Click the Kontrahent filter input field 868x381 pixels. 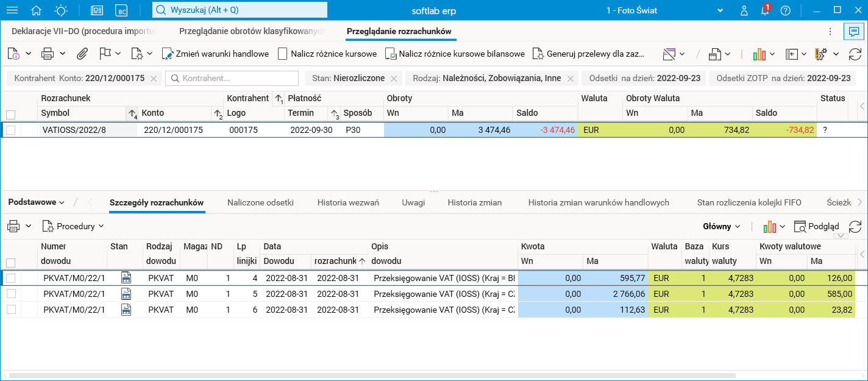[x=232, y=79]
